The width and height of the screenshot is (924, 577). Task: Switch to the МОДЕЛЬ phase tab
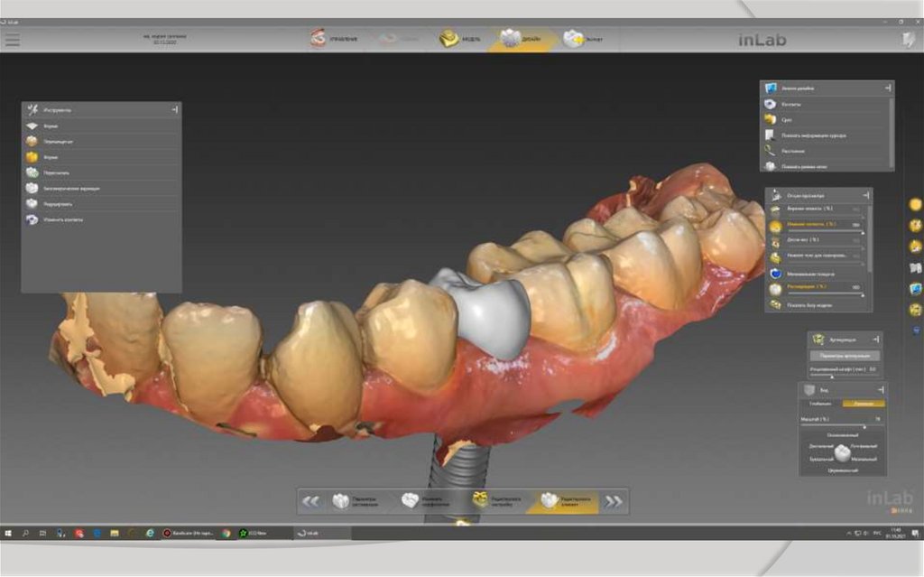(460, 40)
